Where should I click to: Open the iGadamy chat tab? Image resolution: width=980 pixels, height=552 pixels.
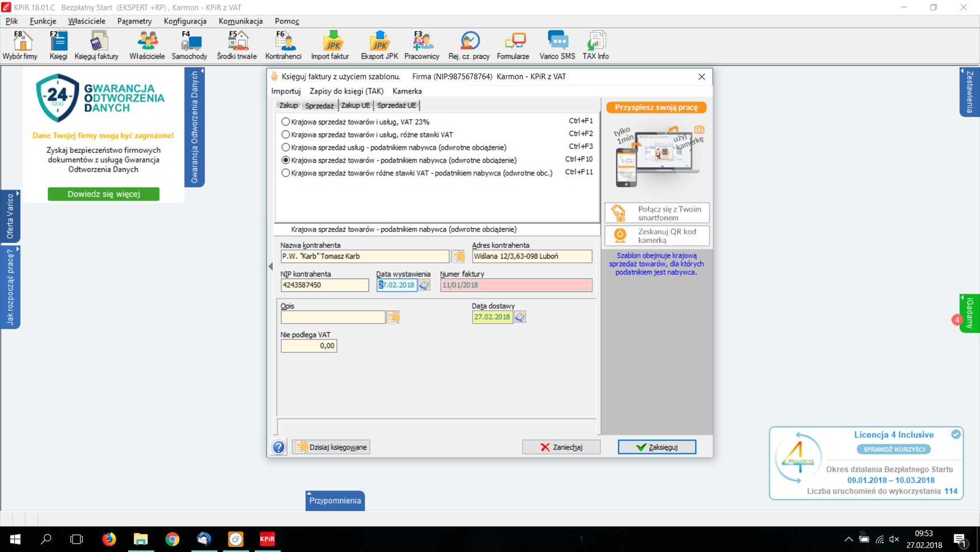coord(970,313)
